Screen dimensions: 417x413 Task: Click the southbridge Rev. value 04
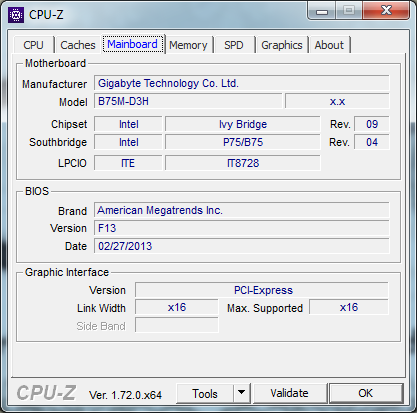(372, 142)
